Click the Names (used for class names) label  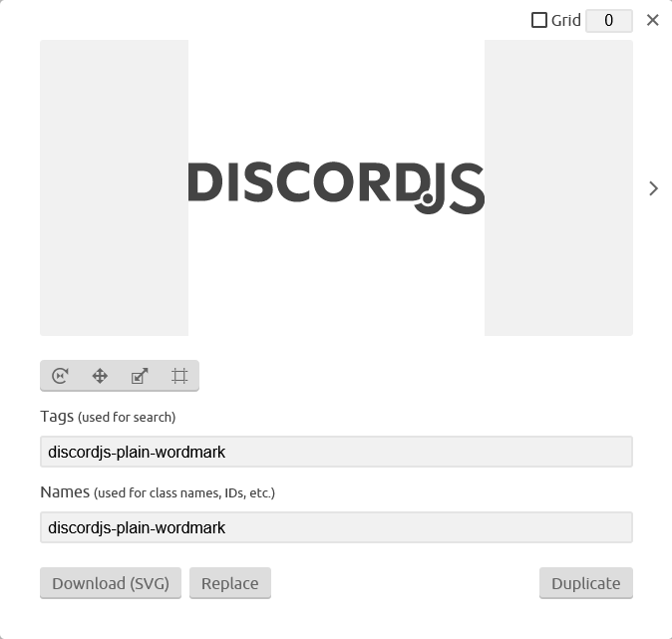pyautogui.click(x=158, y=492)
